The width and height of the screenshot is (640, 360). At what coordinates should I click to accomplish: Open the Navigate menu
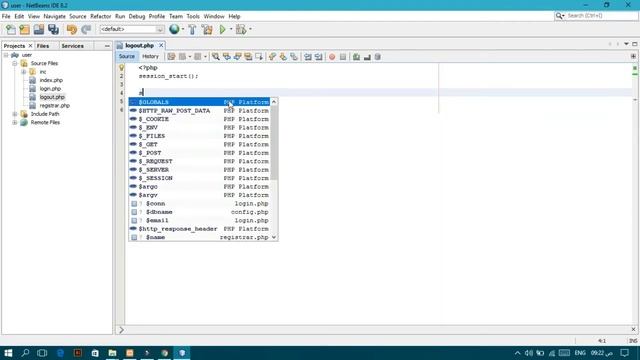(54, 16)
